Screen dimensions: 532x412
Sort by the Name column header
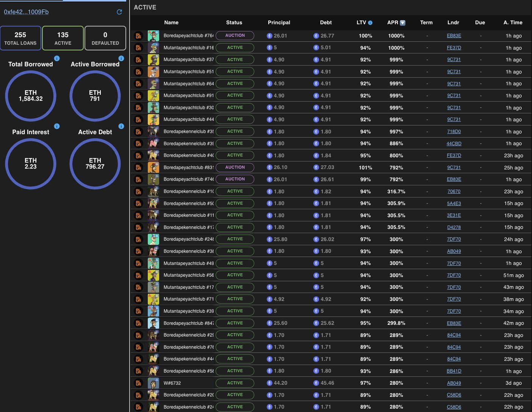pos(171,23)
